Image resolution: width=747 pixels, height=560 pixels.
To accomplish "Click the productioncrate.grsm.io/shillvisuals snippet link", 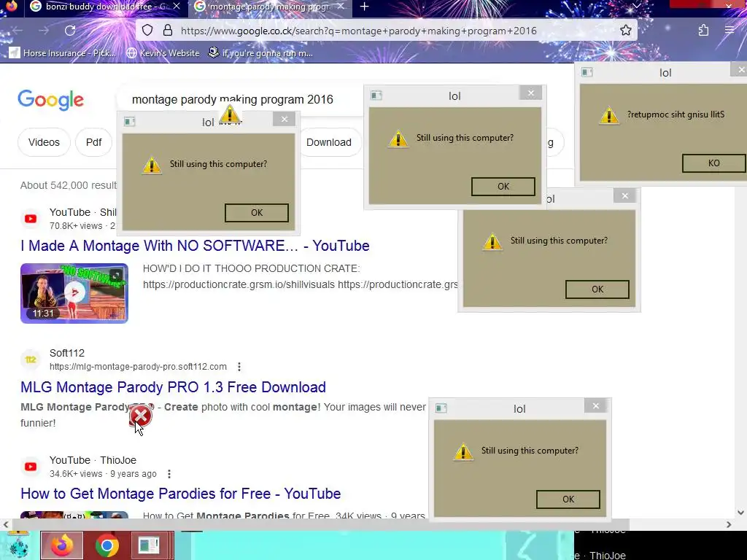I will 239,285.
